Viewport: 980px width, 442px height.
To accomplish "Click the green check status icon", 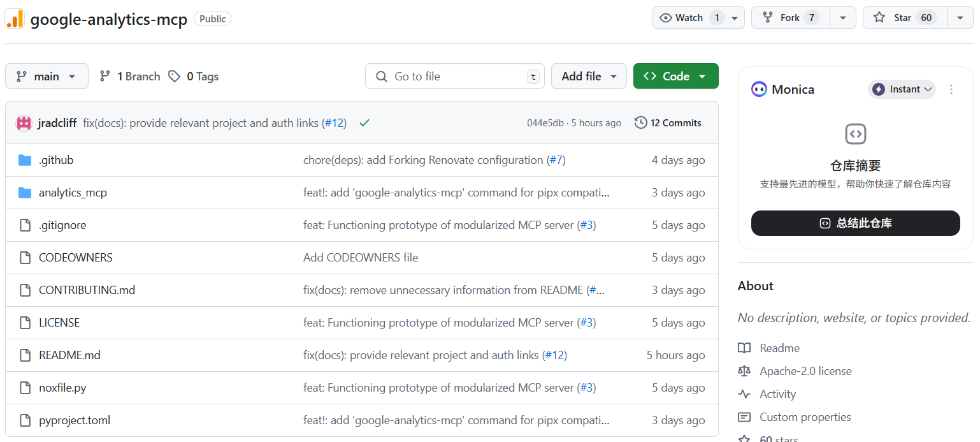I will coord(364,123).
